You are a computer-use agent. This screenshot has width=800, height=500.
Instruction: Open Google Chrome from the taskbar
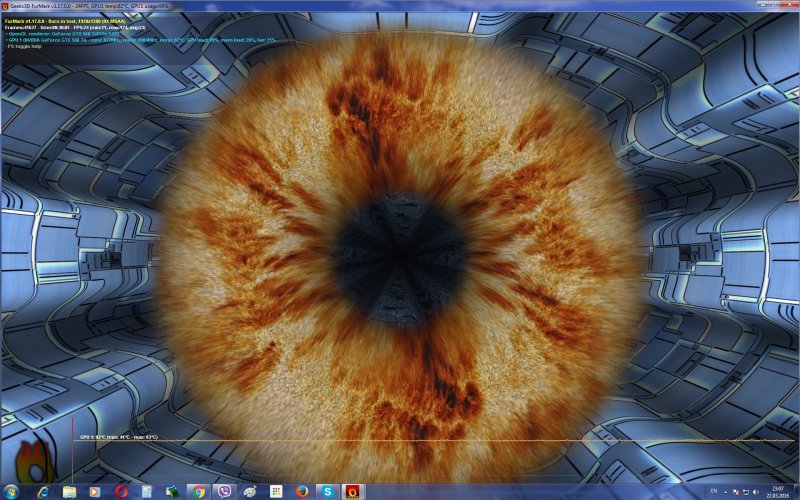[x=199, y=492]
